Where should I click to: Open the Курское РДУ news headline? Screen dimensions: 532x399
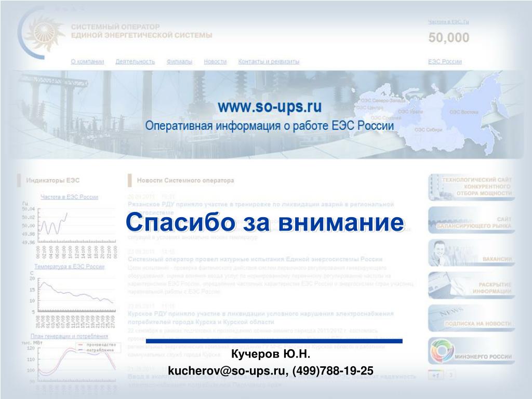tap(261, 318)
